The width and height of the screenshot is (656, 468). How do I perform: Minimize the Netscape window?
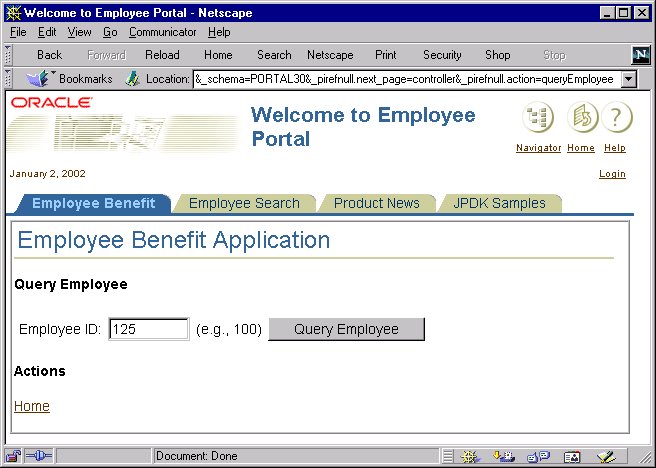607,13
